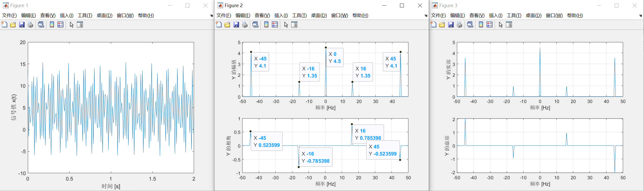Toggle Link Plot icon in Figure 2 toolbar
This screenshot has height=191, width=644.
255,24
